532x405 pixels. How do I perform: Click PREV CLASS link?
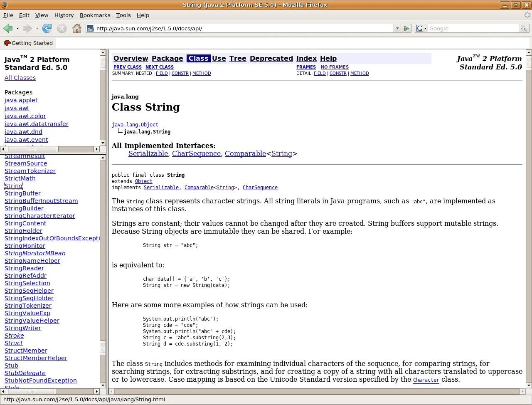[x=128, y=67]
